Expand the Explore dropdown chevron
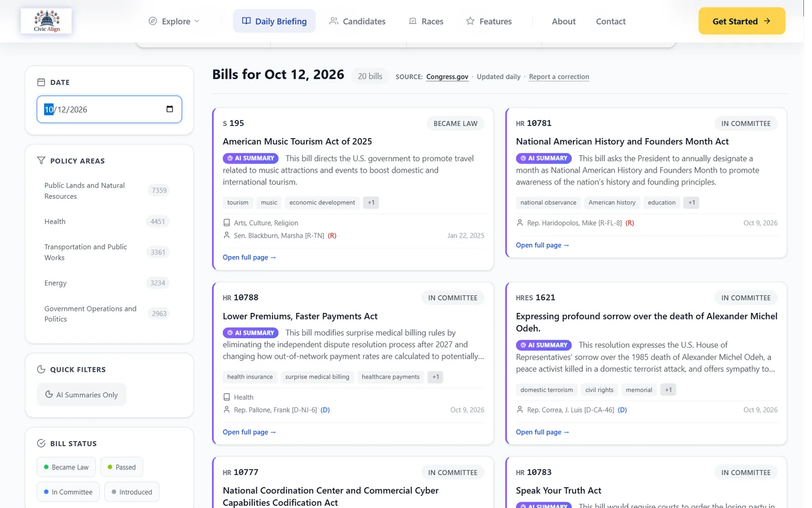The height and width of the screenshot is (508, 812). [197, 21]
